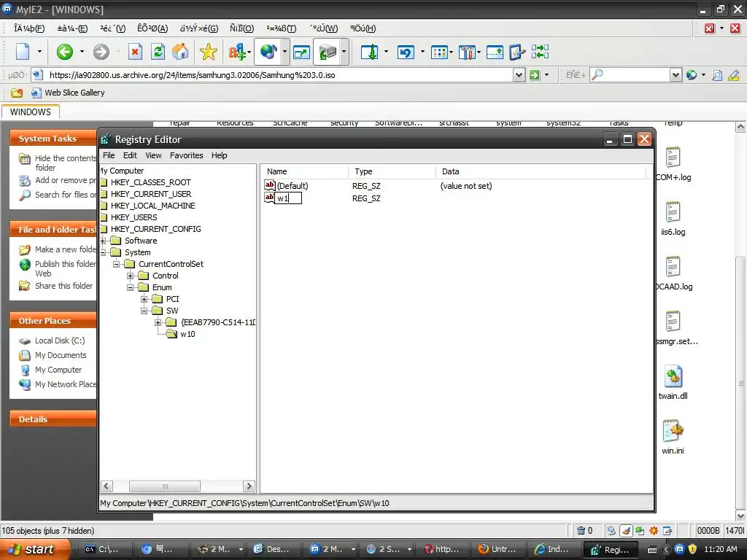Open My Documents link

point(61,355)
